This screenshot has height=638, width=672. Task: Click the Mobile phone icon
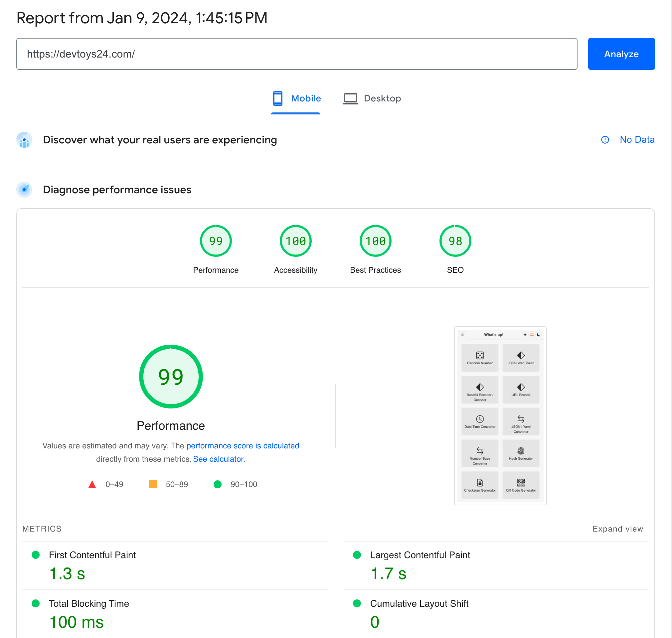point(277,98)
